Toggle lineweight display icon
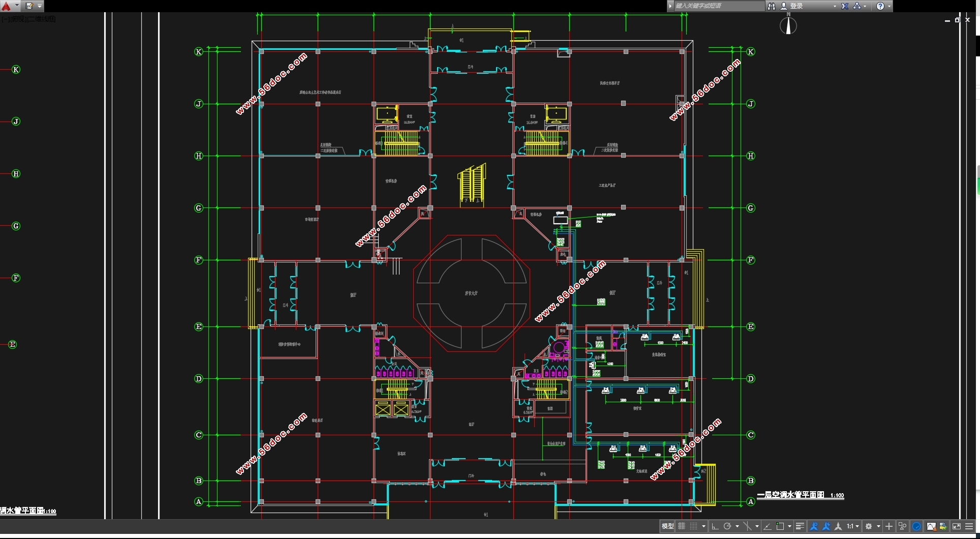The width and height of the screenshot is (980, 539). click(x=800, y=526)
